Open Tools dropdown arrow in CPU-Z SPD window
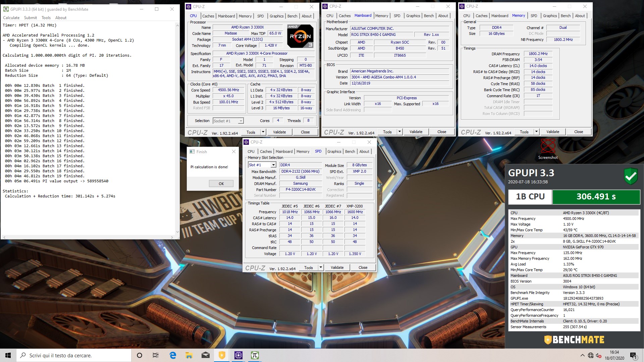644x362 pixels. [321, 267]
